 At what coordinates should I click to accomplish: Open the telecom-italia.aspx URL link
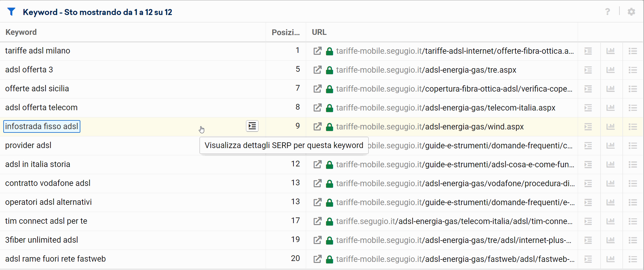coord(446,108)
